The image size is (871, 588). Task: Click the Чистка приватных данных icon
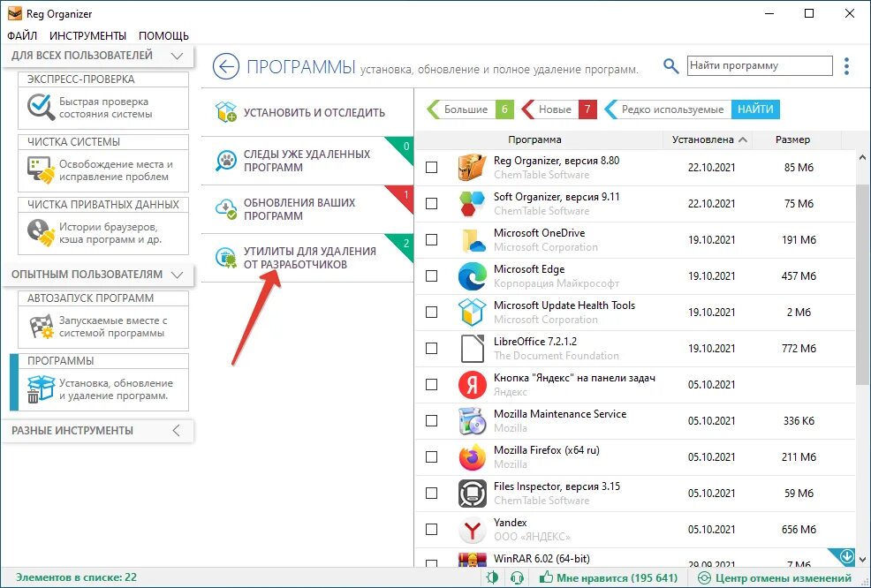[x=41, y=232]
